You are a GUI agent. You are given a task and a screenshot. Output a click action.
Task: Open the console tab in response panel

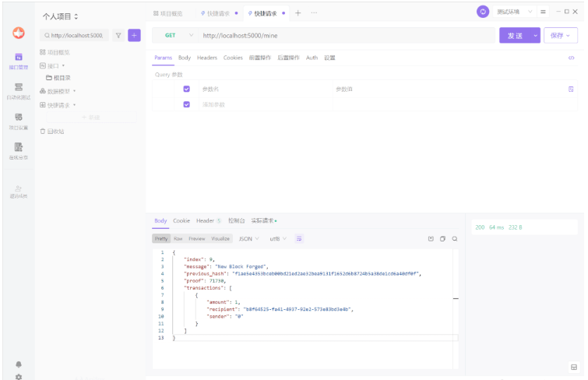click(x=236, y=220)
